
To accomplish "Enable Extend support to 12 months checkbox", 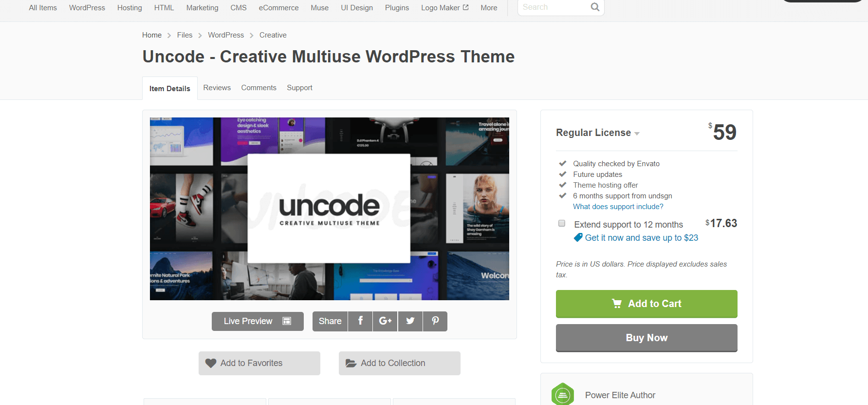I will point(562,223).
